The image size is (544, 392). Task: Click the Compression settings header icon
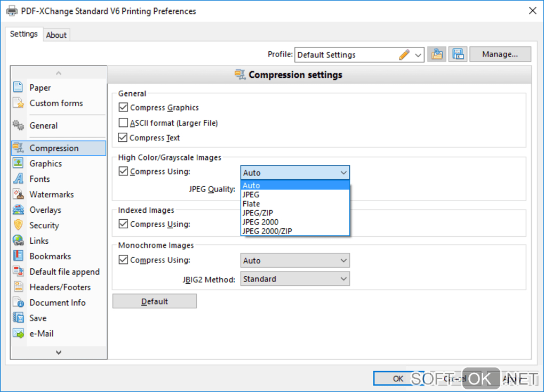click(240, 74)
